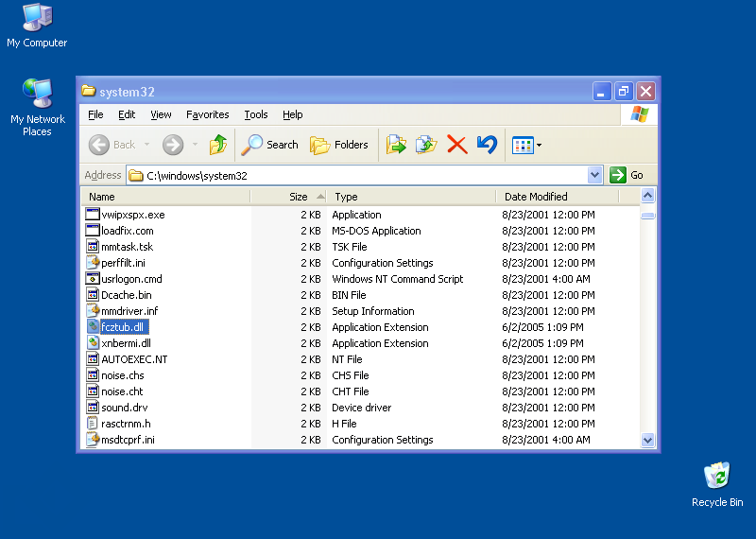This screenshot has width=756, height=539.
Task: Click the system32 folder title bar icon
Action: pos(88,91)
